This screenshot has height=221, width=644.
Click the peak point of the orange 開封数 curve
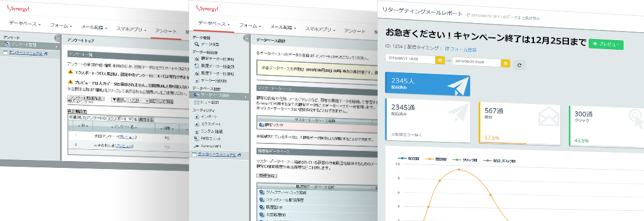pyautogui.click(x=459, y=170)
